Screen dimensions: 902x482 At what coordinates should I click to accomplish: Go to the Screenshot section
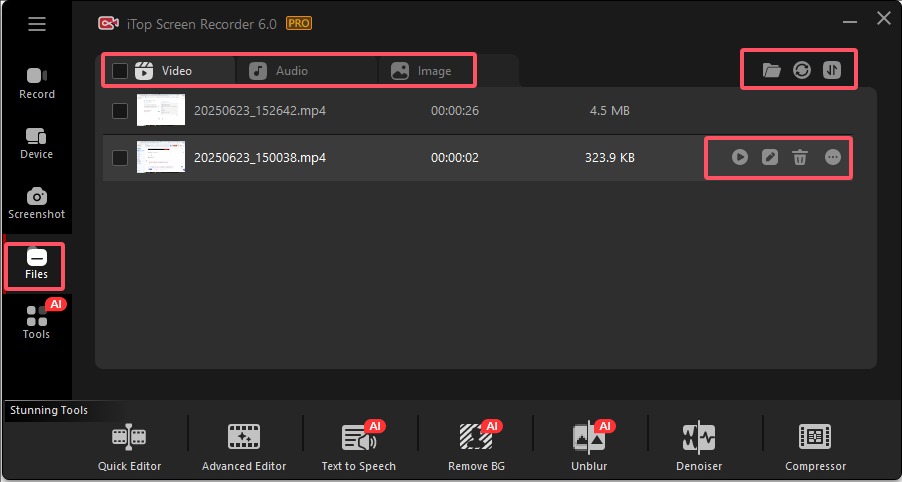tap(36, 203)
